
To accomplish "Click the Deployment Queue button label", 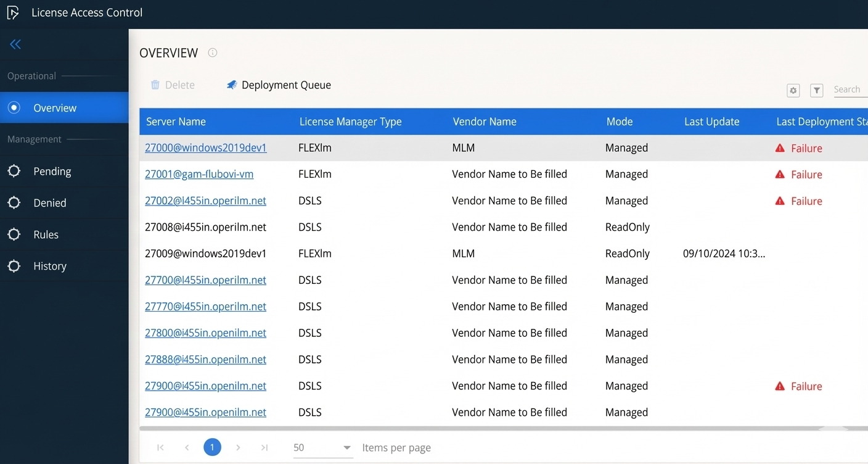I will (286, 85).
